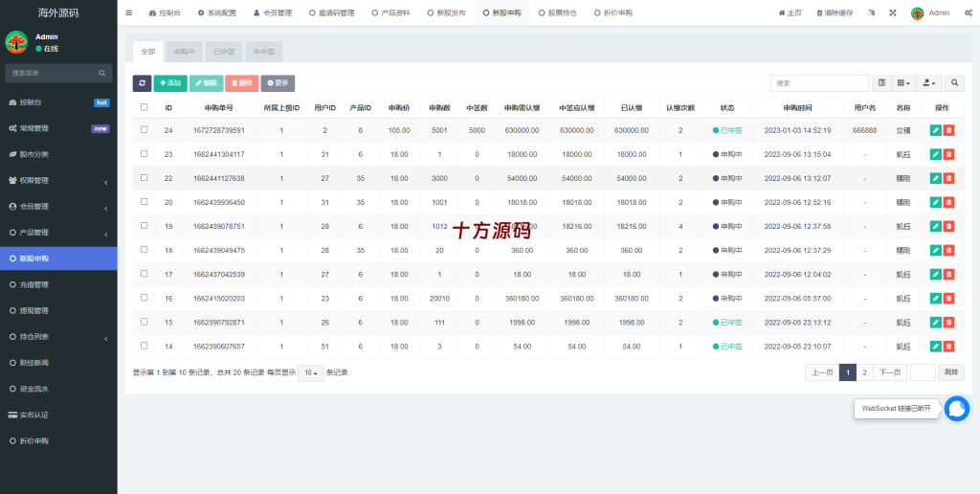
Task: Edit the record with ID 23
Action: tap(936, 154)
